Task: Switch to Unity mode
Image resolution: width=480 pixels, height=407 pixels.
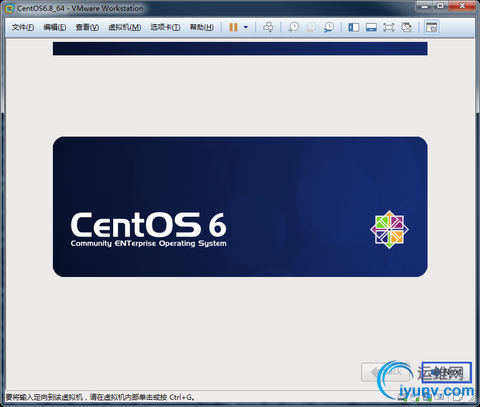Action: point(406,27)
